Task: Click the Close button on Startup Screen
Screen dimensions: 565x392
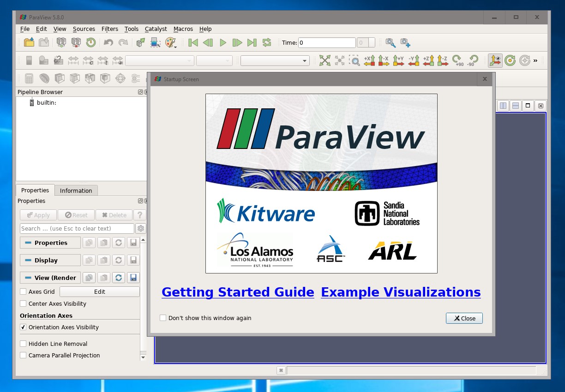Action: [x=464, y=318]
